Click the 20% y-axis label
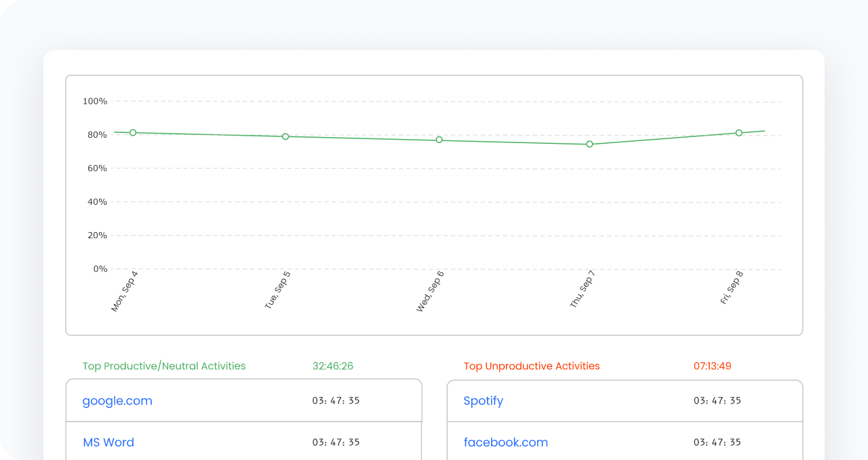 (98, 235)
